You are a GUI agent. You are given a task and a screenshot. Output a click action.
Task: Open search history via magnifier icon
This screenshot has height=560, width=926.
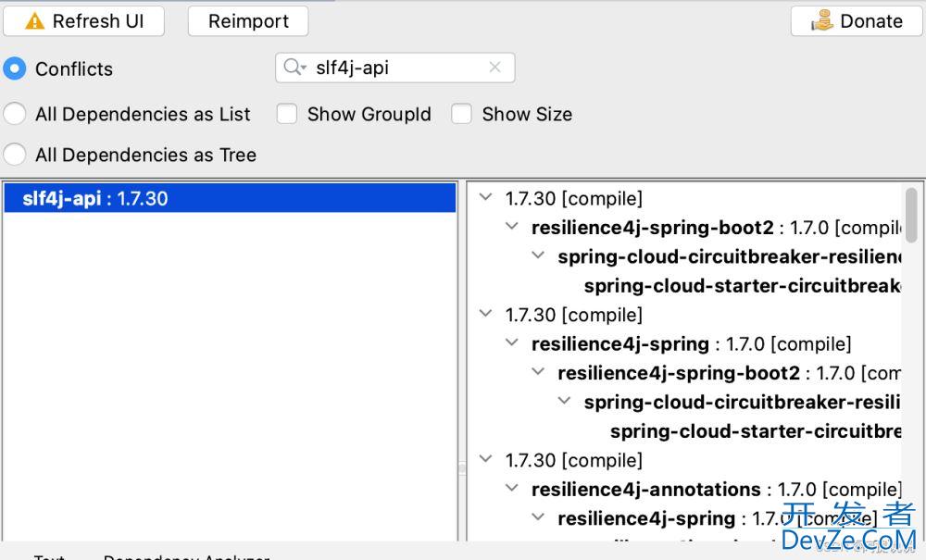coord(294,68)
